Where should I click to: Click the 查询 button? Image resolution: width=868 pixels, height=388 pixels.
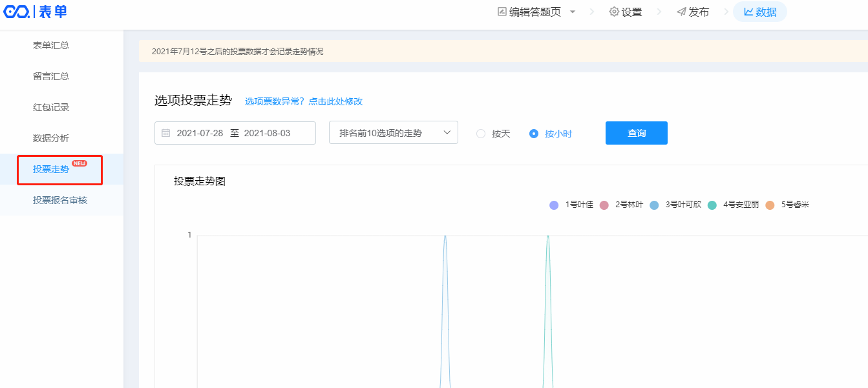coord(637,133)
